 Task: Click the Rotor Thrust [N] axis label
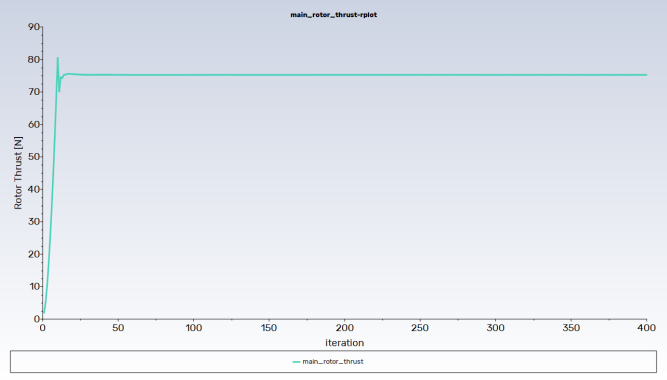tap(18, 173)
